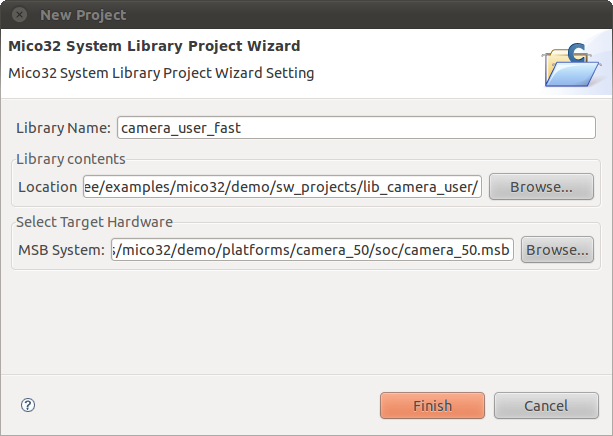Image resolution: width=613 pixels, height=436 pixels.
Task: Open help via the question mark icon
Action: (28, 405)
